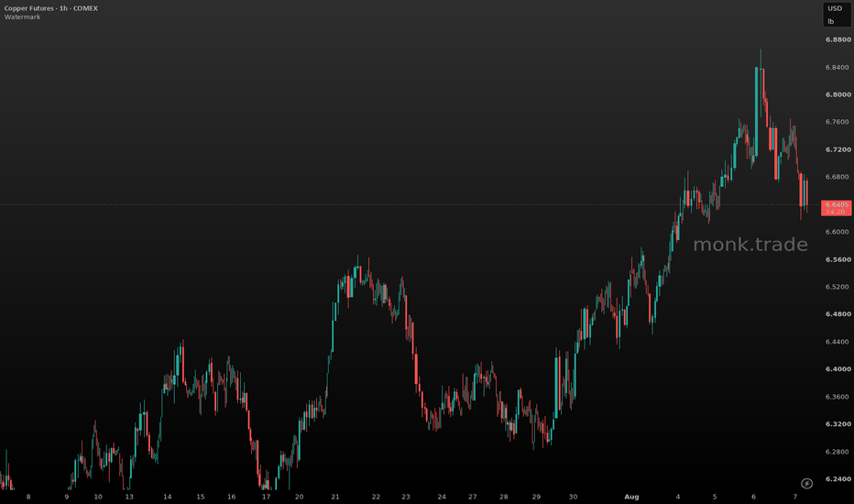Image resolution: width=854 pixels, height=504 pixels.
Task: Click the 6.4400 price axis label
Action: [x=838, y=342]
